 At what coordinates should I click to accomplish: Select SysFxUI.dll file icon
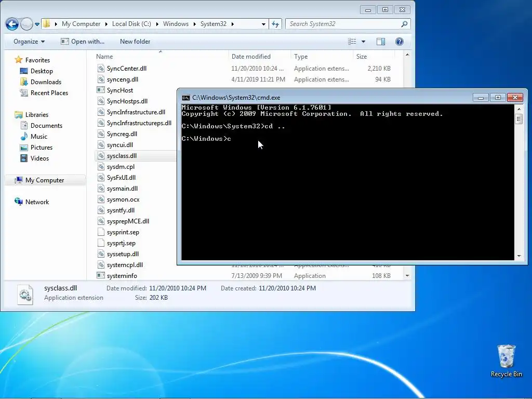101,178
